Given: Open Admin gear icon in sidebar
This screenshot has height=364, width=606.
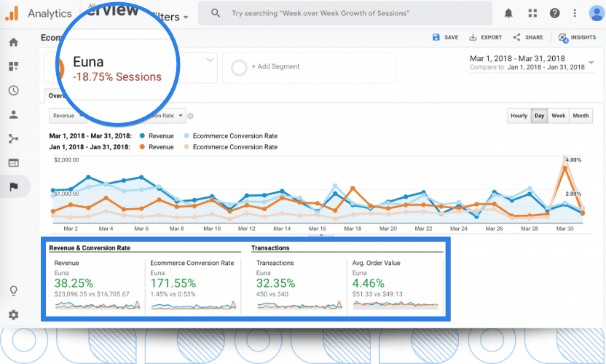Looking at the screenshot, I should 14,315.
